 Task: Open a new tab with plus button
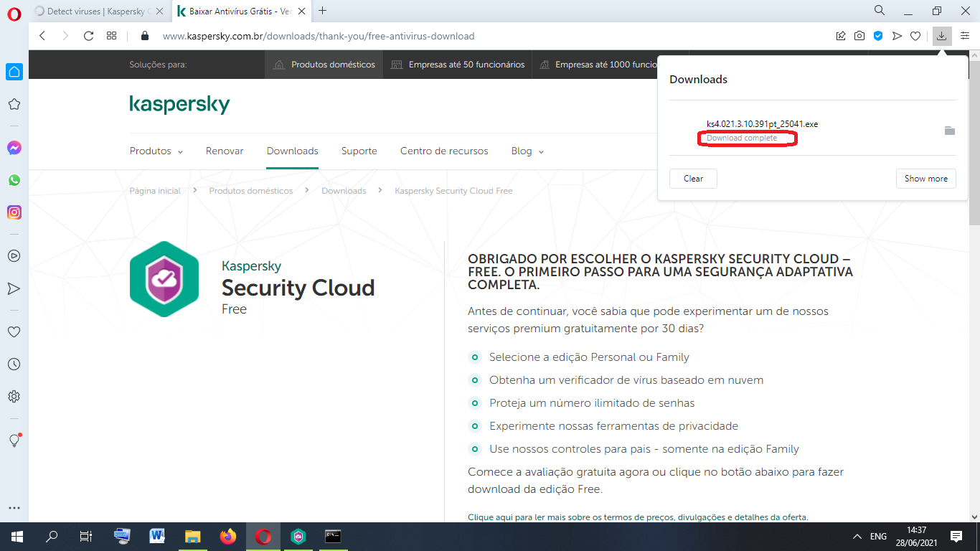pyautogui.click(x=323, y=11)
